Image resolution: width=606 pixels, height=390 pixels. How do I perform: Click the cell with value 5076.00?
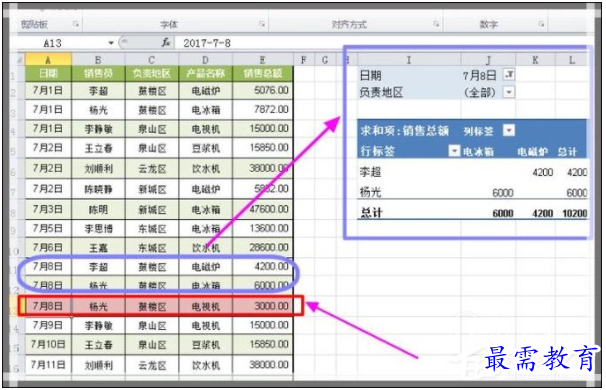point(263,90)
